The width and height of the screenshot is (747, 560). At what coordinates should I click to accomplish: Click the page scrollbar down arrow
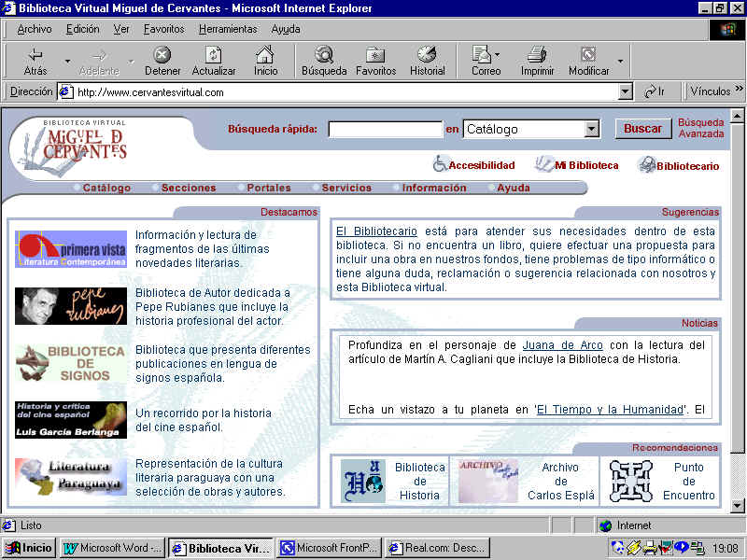(738, 506)
